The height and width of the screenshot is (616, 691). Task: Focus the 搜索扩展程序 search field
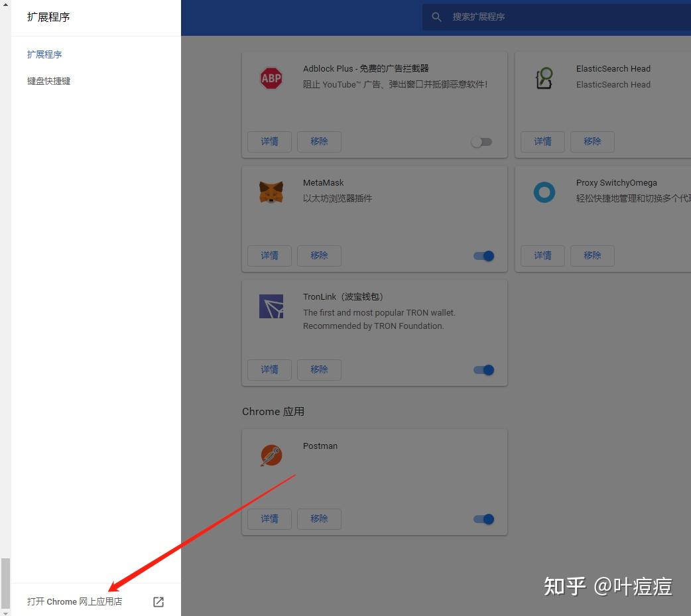tap(556, 17)
